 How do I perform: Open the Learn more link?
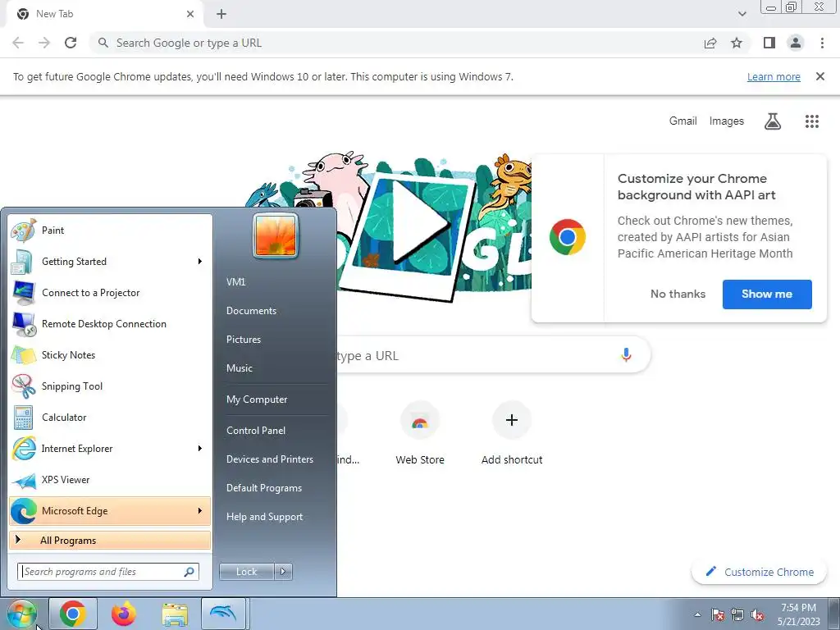click(774, 76)
